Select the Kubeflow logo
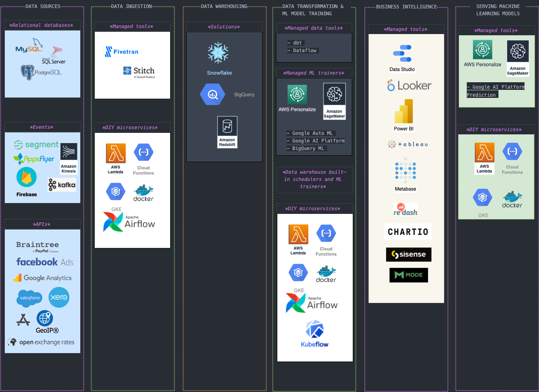Image resolution: width=539 pixels, height=392 pixels. (x=315, y=334)
